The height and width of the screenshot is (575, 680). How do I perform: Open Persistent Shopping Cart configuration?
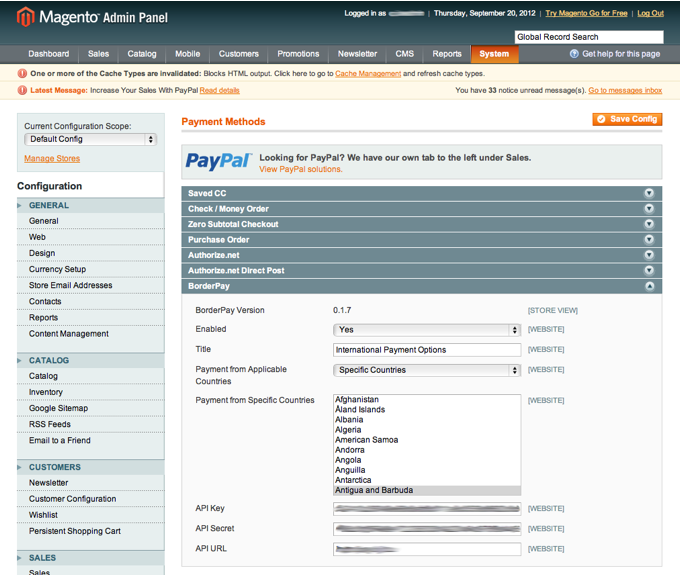coord(91,531)
